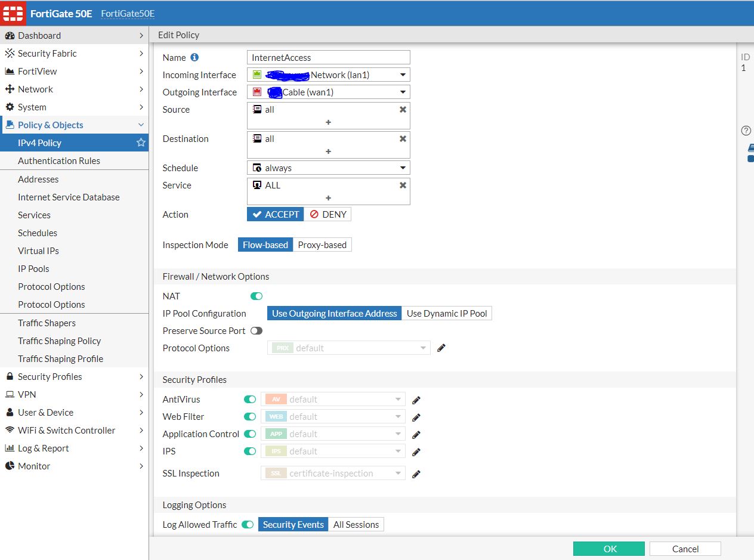The height and width of the screenshot is (560, 754).
Task: Click the Name field info icon
Action: (194, 57)
